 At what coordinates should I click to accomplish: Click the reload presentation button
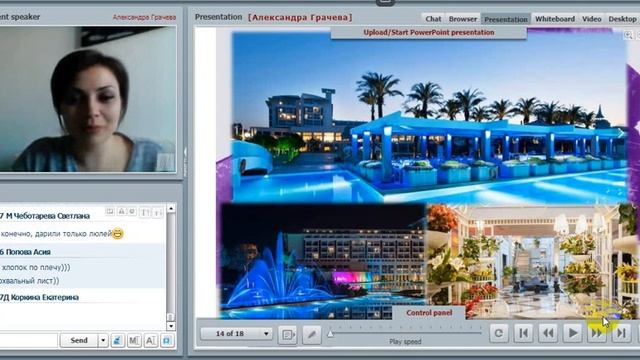[499, 333]
